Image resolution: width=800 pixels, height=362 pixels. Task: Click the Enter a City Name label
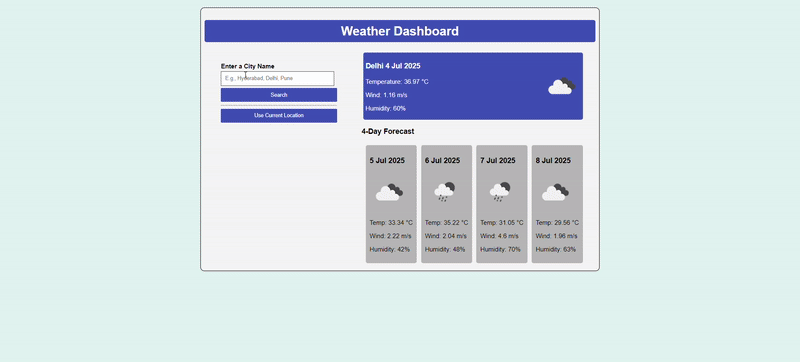[247, 66]
